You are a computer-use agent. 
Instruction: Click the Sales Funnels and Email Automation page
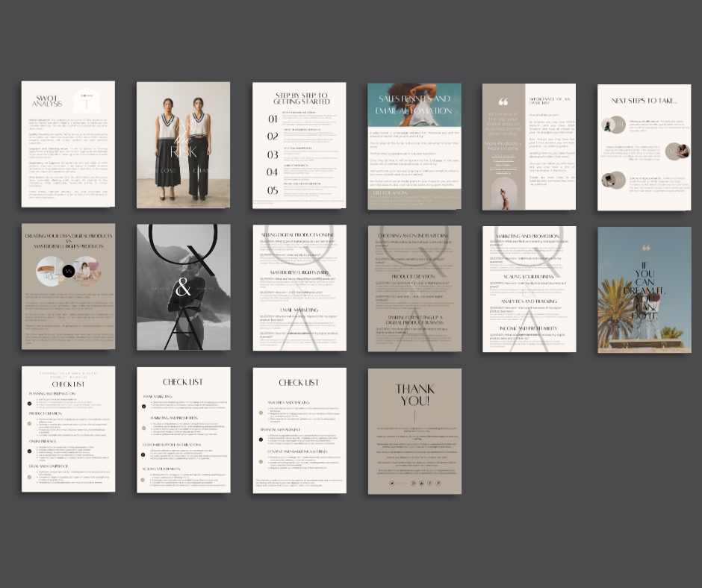[x=414, y=144]
